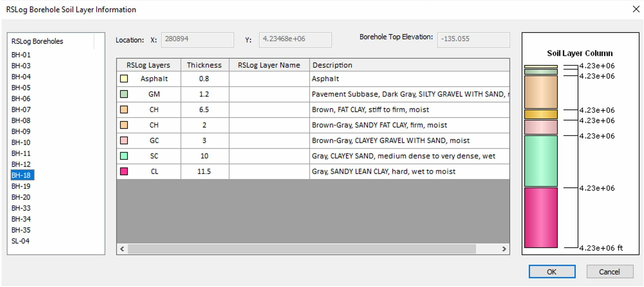The width and height of the screenshot is (644, 287).
Task: Click the mint green segment in soil column
Action: pos(541,161)
